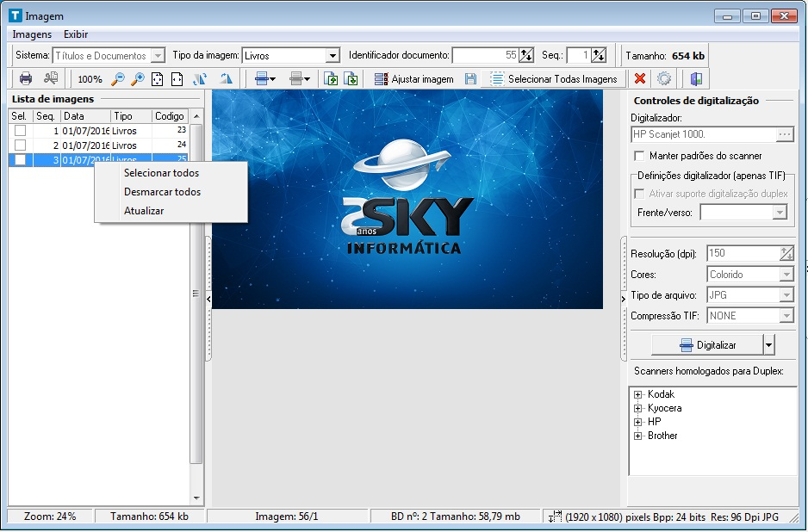
Task: Click the pixel dimensions icon in status bar
Action: (556, 517)
